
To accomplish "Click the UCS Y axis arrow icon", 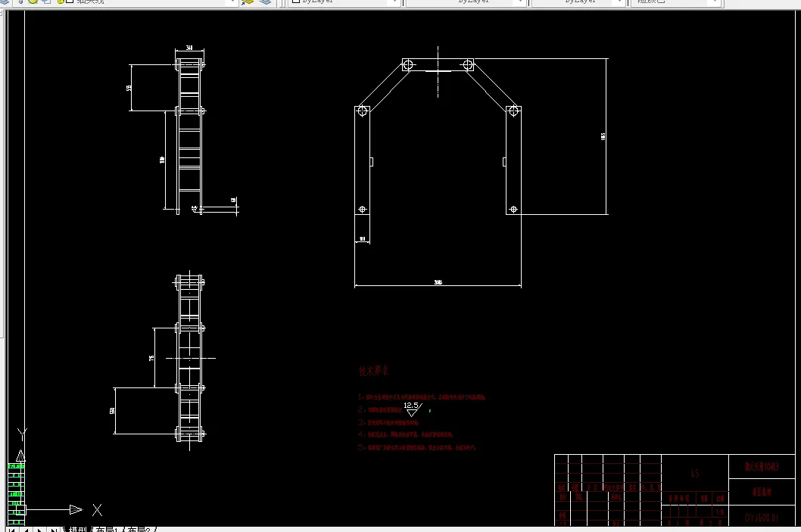I will point(20,455).
